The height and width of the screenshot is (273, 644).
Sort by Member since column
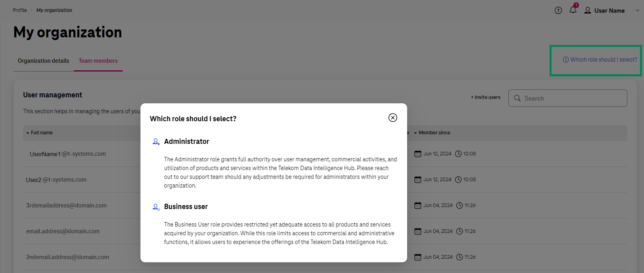(x=432, y=133)
